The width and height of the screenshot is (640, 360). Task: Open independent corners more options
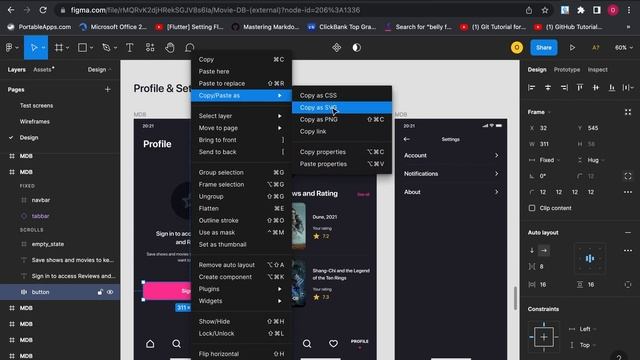point(628,192)
